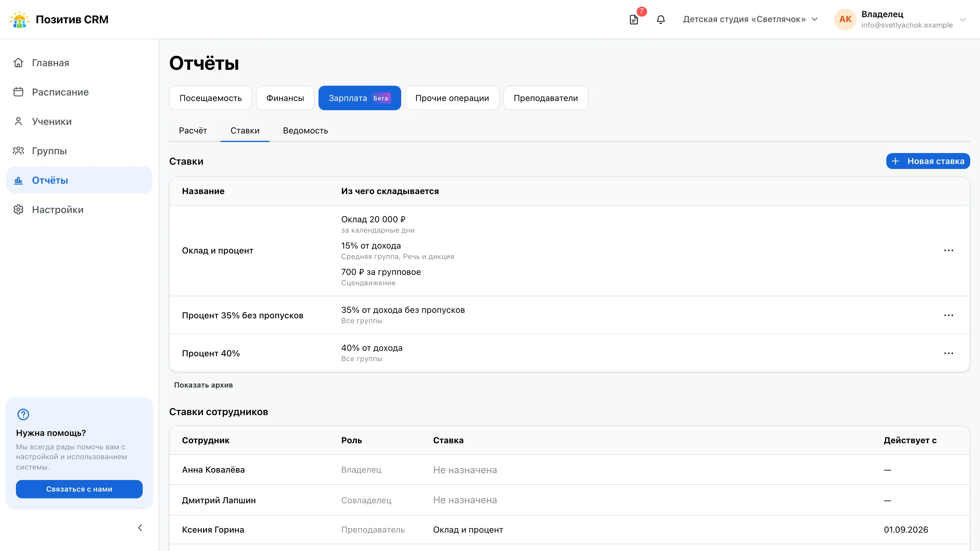Click the Оклад и процент rate name

click(217, 251)
